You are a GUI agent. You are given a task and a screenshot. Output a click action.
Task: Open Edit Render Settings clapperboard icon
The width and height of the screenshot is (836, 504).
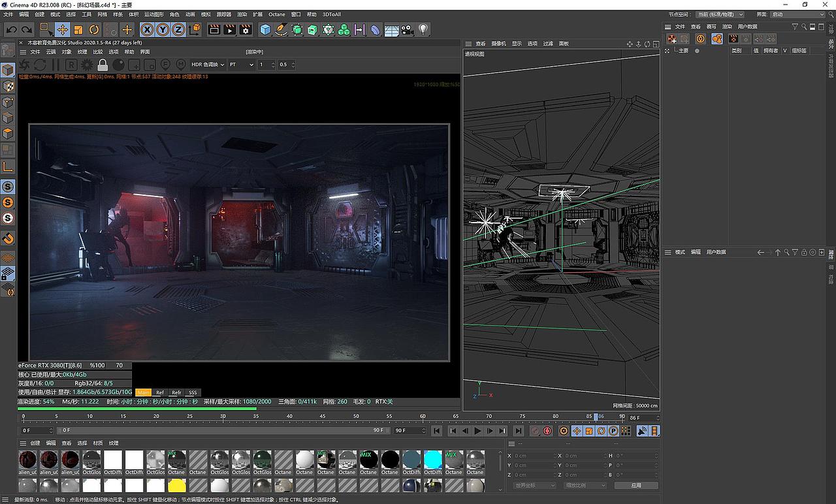246,29
